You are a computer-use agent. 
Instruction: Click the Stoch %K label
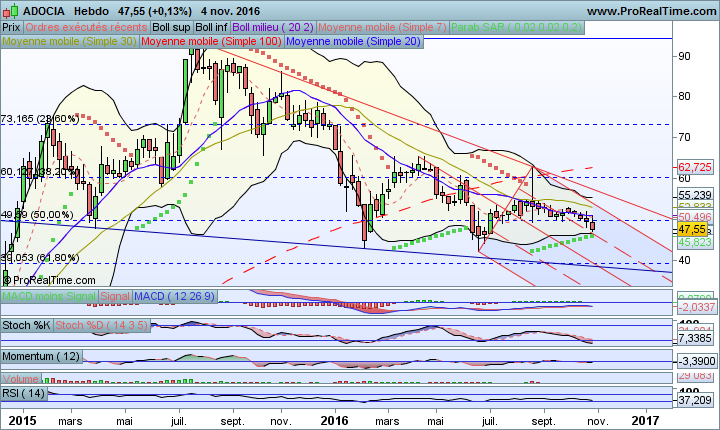coord(26,325)
